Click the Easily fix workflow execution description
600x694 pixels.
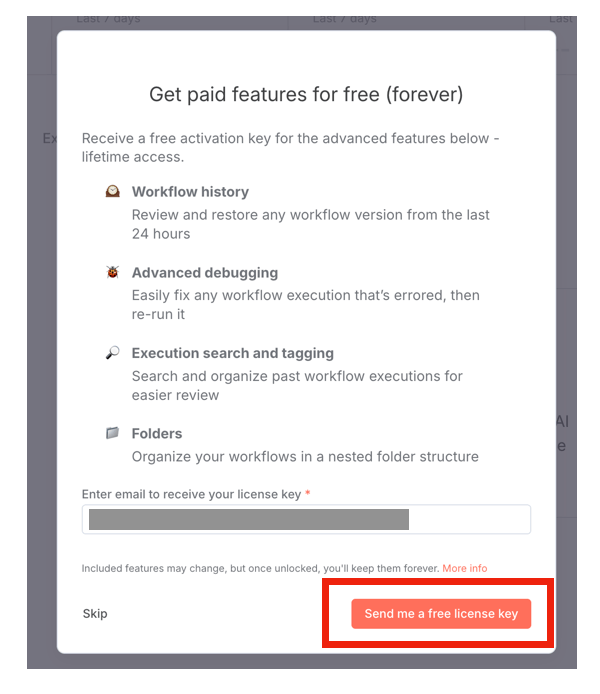(x=305, y=305)
